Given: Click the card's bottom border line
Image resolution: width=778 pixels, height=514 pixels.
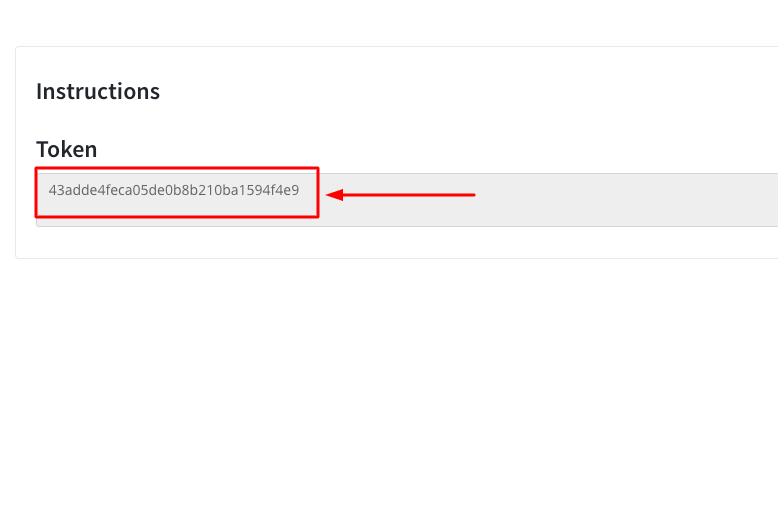Looking at the screenshot, I should coord(397,258).
